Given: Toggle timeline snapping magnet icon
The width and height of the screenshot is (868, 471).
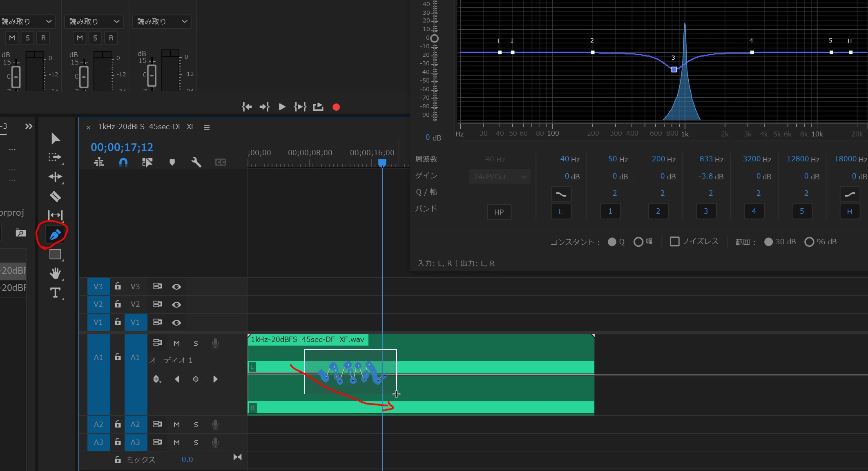Looking at the screenshot, I should 123,163.
